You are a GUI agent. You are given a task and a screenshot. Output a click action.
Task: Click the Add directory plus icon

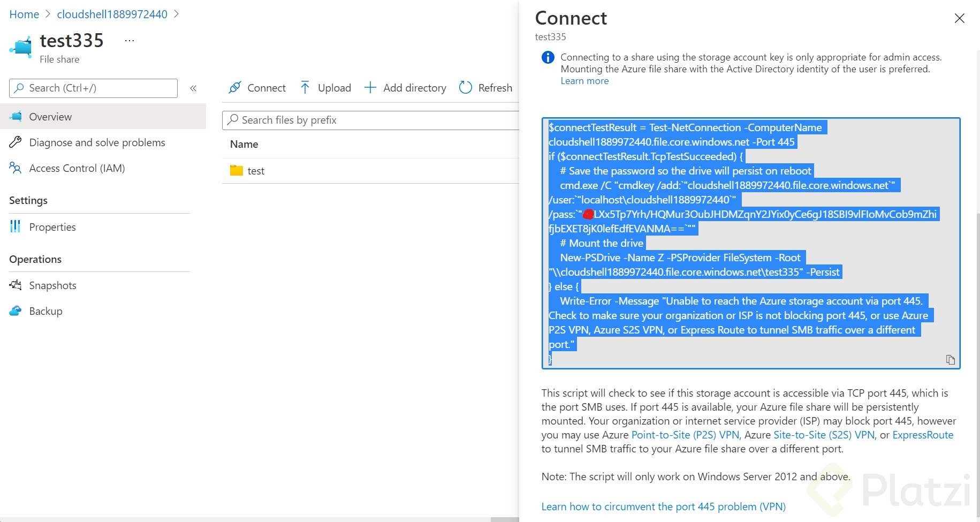coord(370,87)
